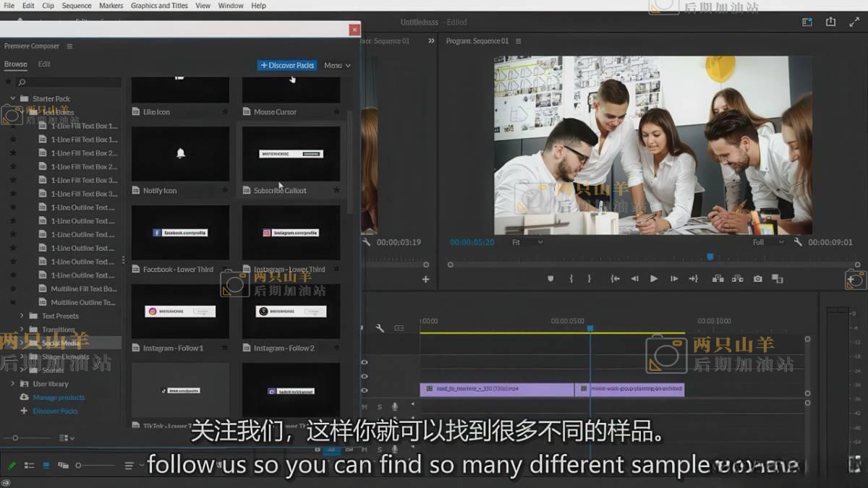
Task: Click the Export Frame camera icon
Action: click(x=757, y=278)
